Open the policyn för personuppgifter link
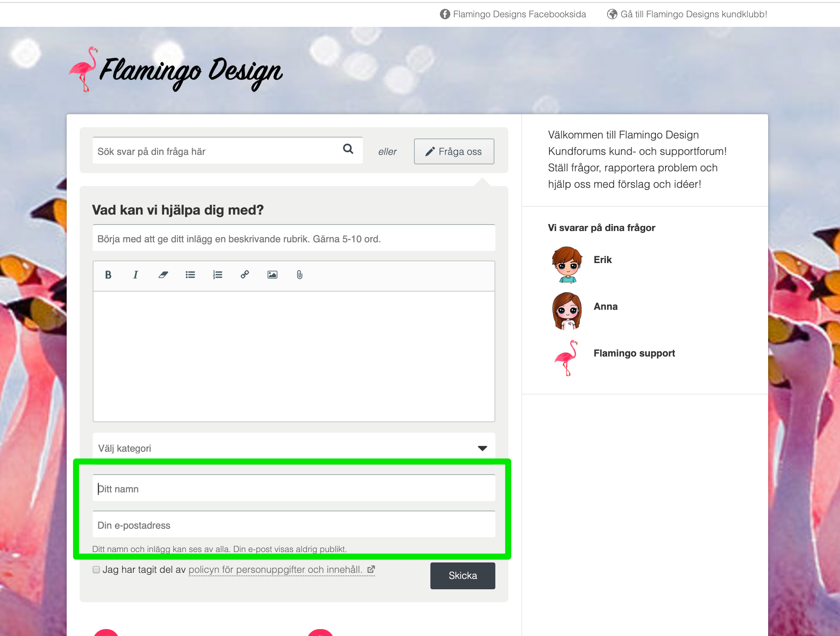The height and width of the screenshot is (636, 840). pos(275,569)
